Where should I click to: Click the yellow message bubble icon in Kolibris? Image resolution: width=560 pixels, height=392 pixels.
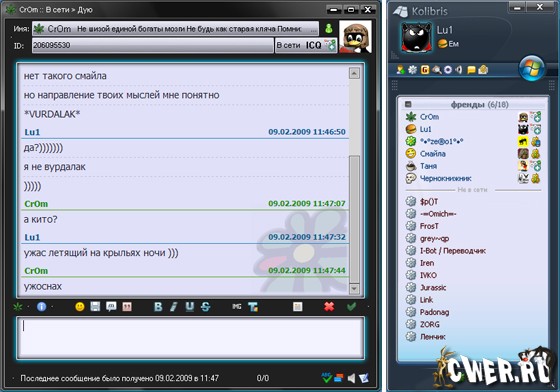[471, 70]
